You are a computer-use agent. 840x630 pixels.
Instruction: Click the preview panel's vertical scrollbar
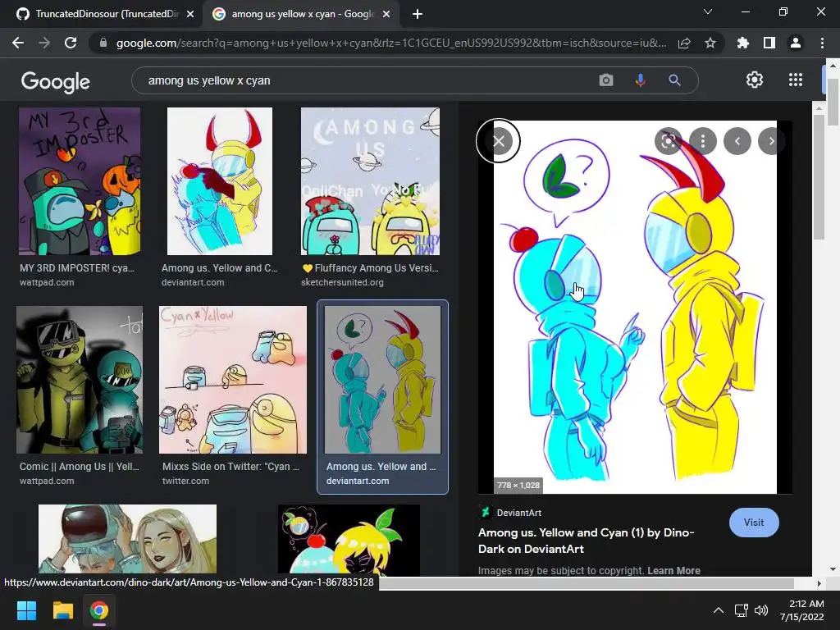(x=819, y=177)
